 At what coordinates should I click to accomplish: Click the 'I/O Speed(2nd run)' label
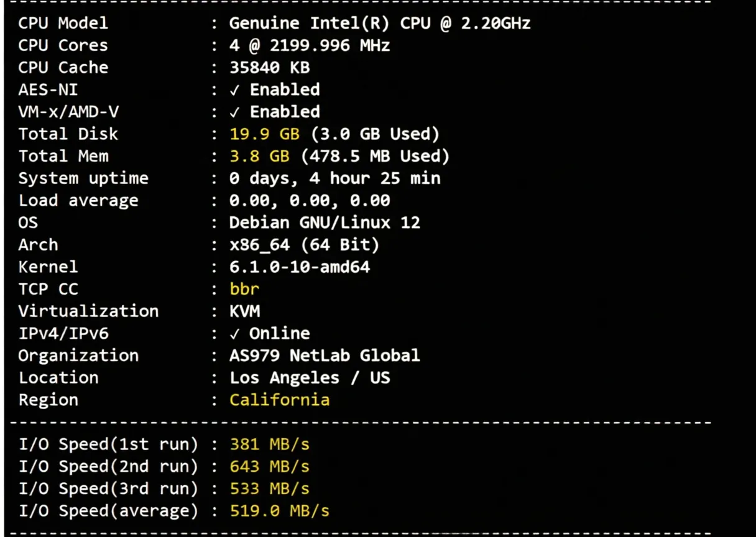click(x=108, y=467)
